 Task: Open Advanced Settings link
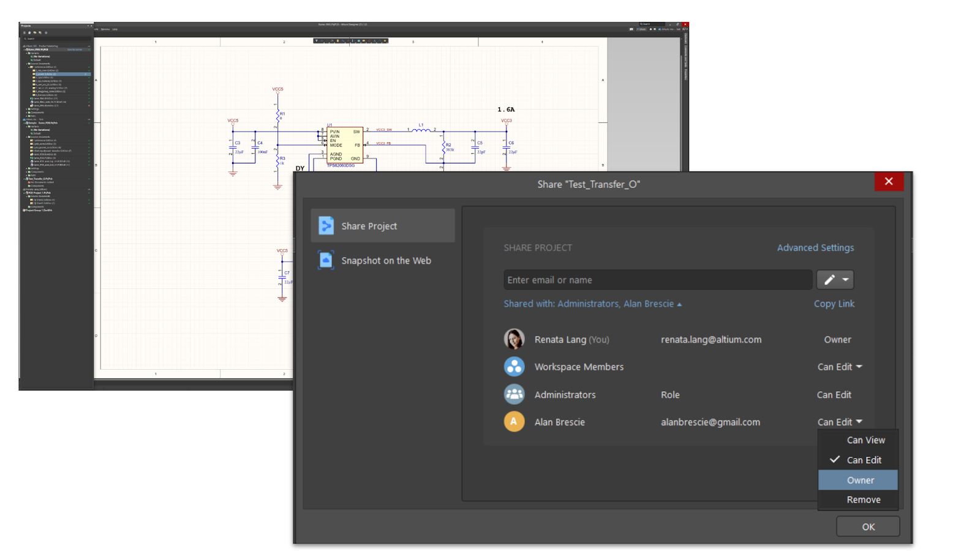click(x=815, y=248)
